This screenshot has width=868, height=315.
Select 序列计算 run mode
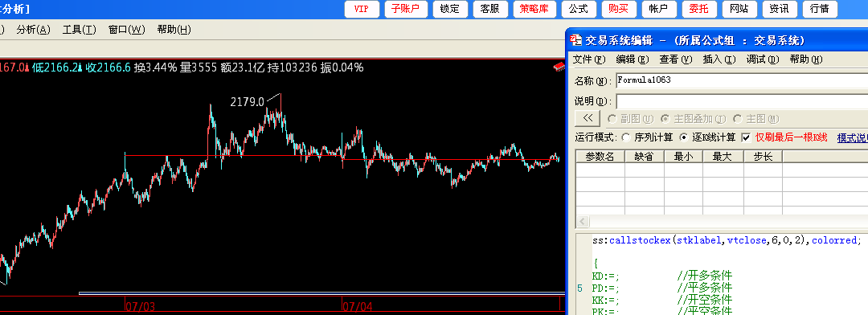[625, 137]
